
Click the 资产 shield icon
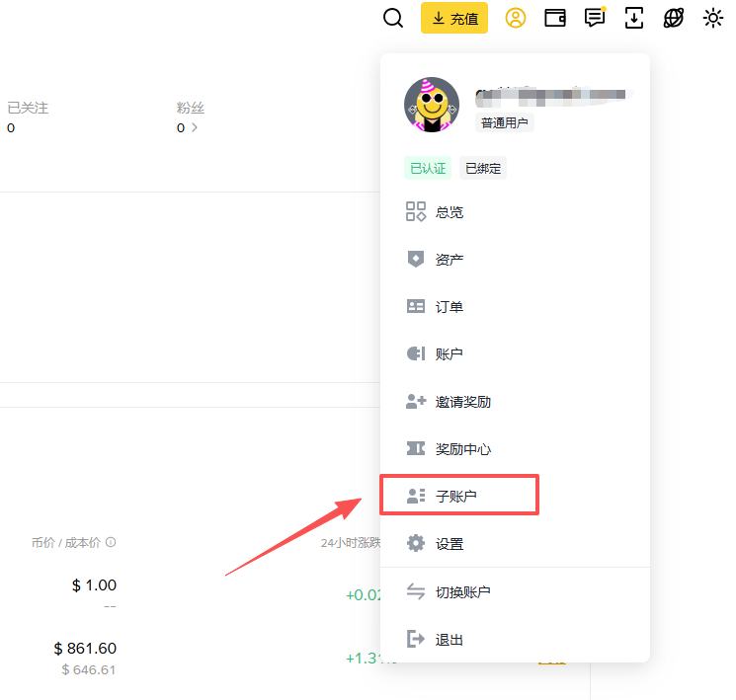[415, 259]
